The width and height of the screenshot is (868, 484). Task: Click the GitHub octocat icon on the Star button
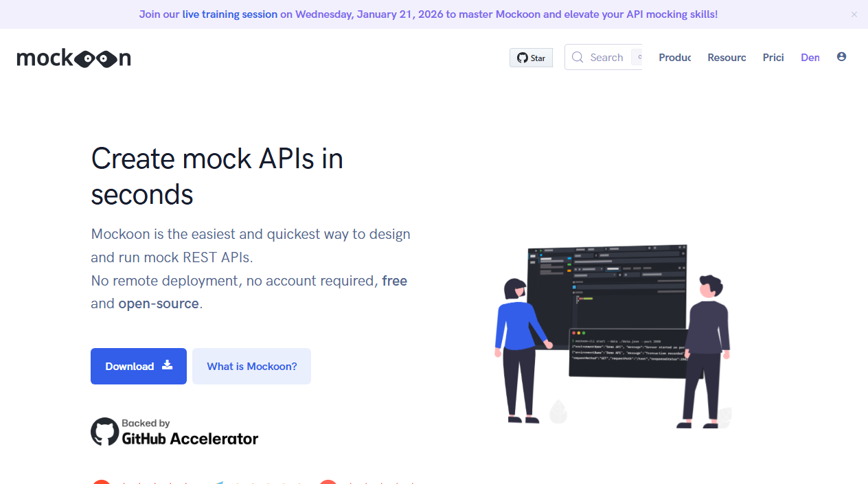tap(523, 57)
